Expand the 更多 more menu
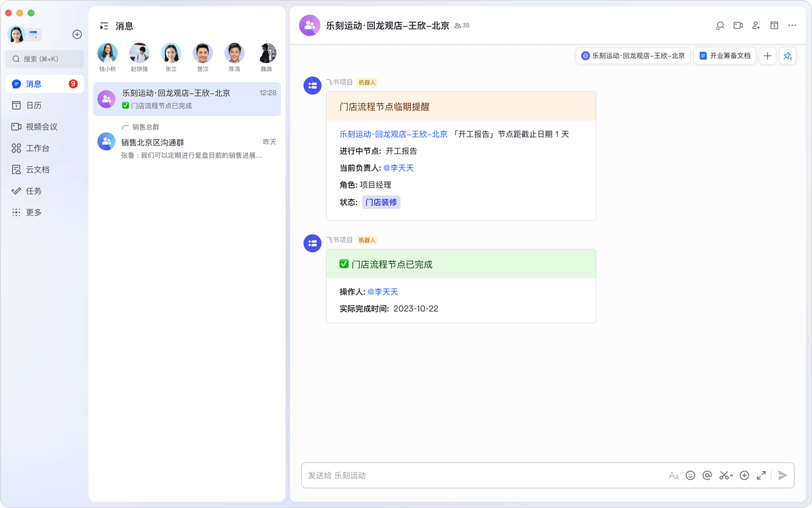The image size is (812, 508). point(44,212)
